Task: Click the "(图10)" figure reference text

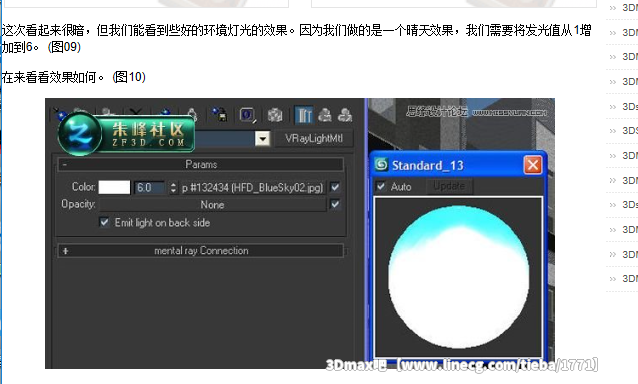Action: [x=129, y=77]
